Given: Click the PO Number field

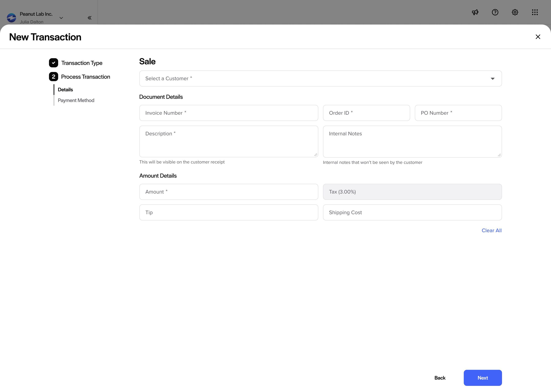Looking at the screenshot, I should pyautogui.click(x=458, y=113).
